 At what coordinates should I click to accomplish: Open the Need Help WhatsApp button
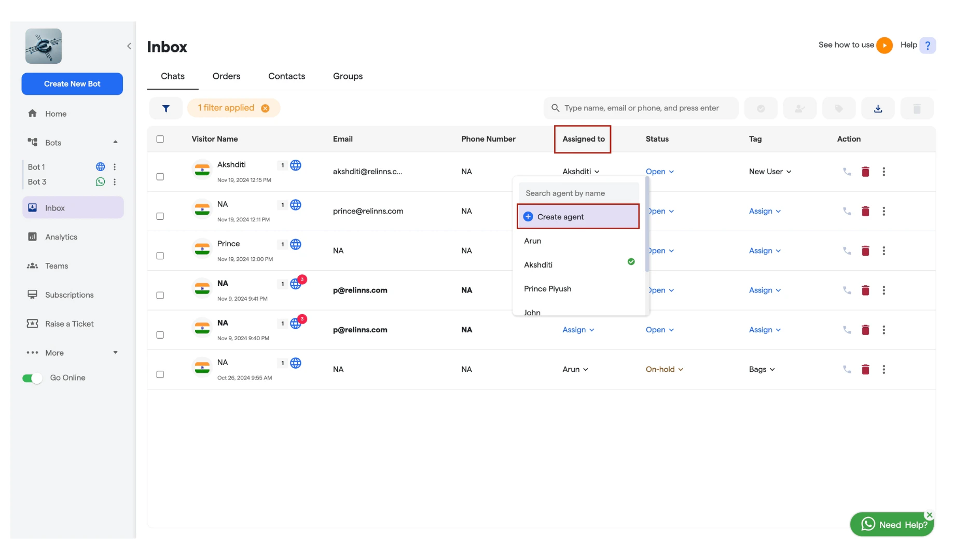pos(892,525)
